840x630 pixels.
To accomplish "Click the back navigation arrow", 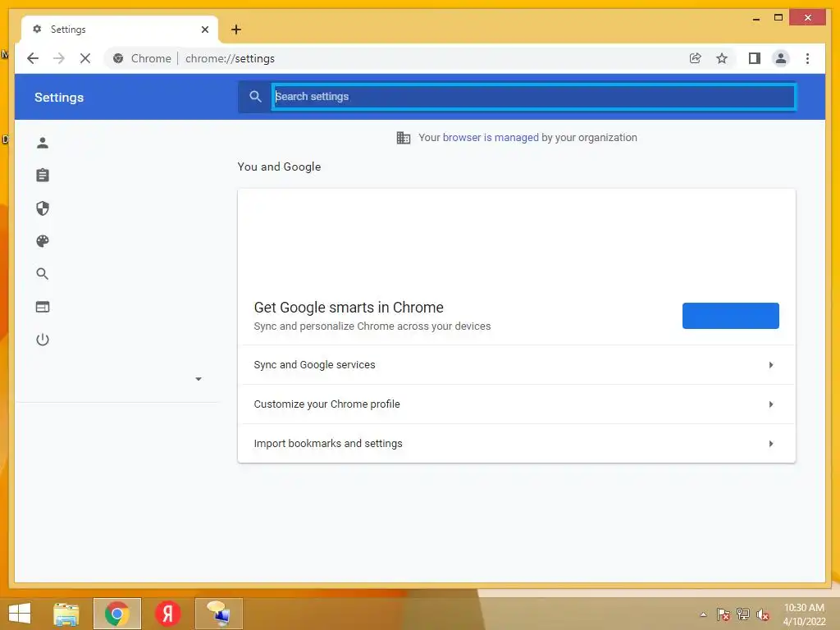I will click(x=33, y=58).
